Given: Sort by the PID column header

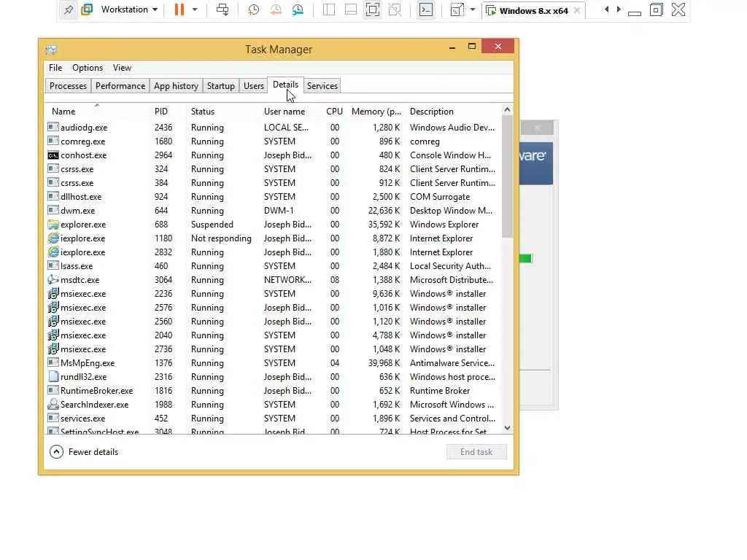Looking at the screenshot, I should 161,112.
